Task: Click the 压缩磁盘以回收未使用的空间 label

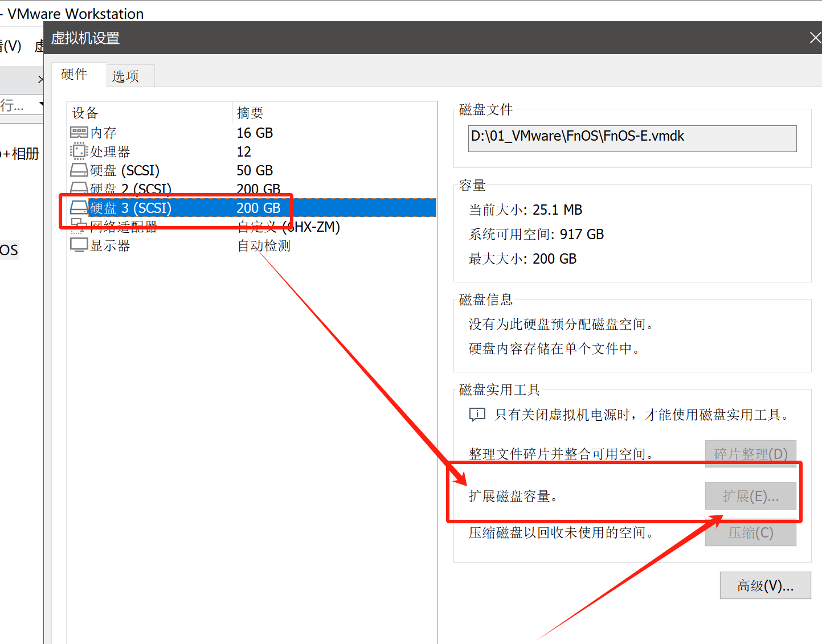Action: [561, 532]
